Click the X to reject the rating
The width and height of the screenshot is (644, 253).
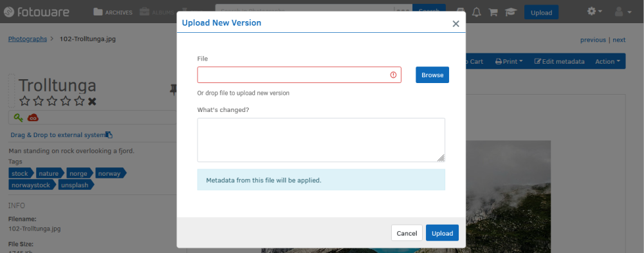pos(92,102)
